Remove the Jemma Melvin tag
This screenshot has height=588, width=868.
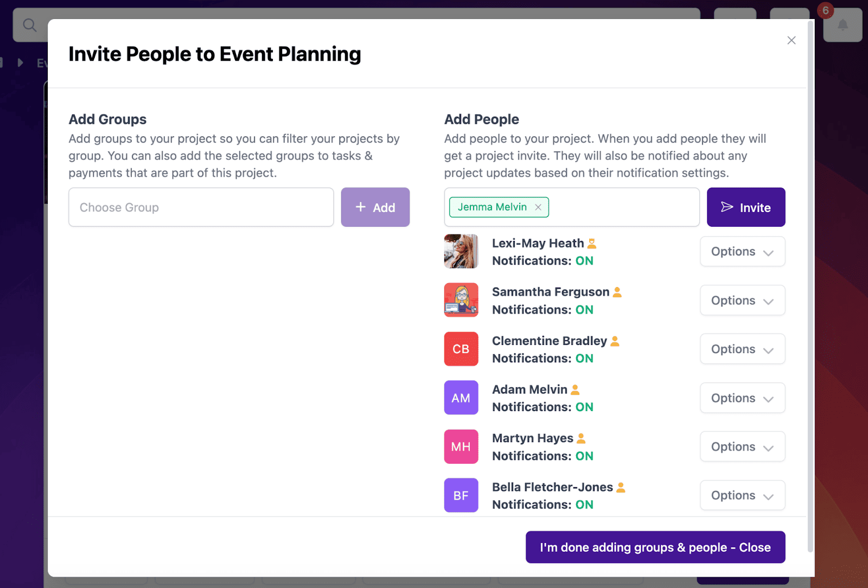[538, 207]
